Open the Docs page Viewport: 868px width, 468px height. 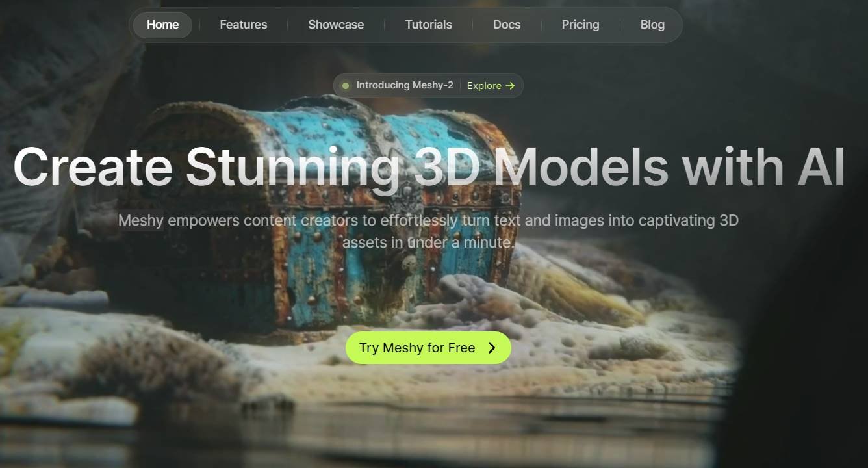pos(507,25)
